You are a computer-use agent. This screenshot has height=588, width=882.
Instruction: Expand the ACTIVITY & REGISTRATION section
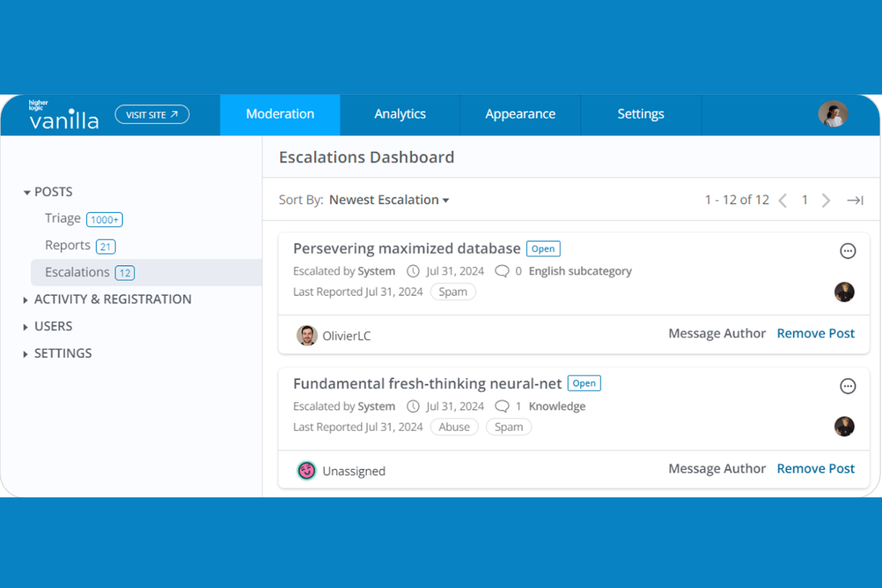(26, 299)
